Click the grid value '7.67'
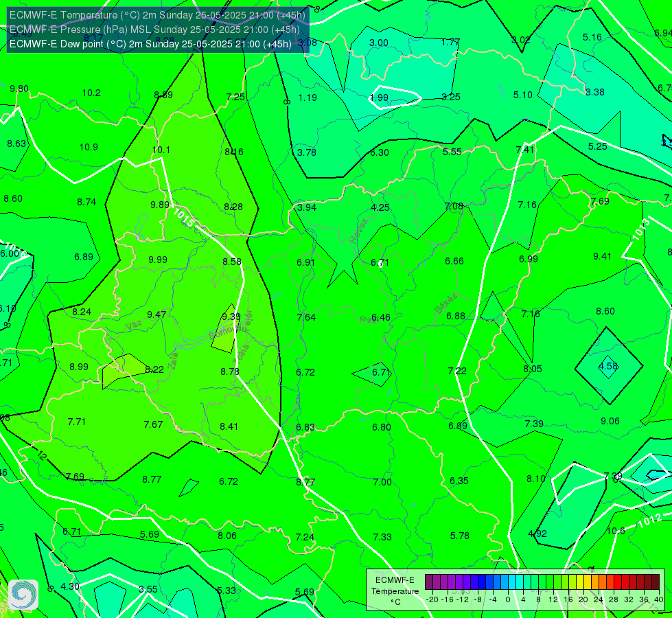The height and width of the screenshot is (618, 672). point(153,424)
